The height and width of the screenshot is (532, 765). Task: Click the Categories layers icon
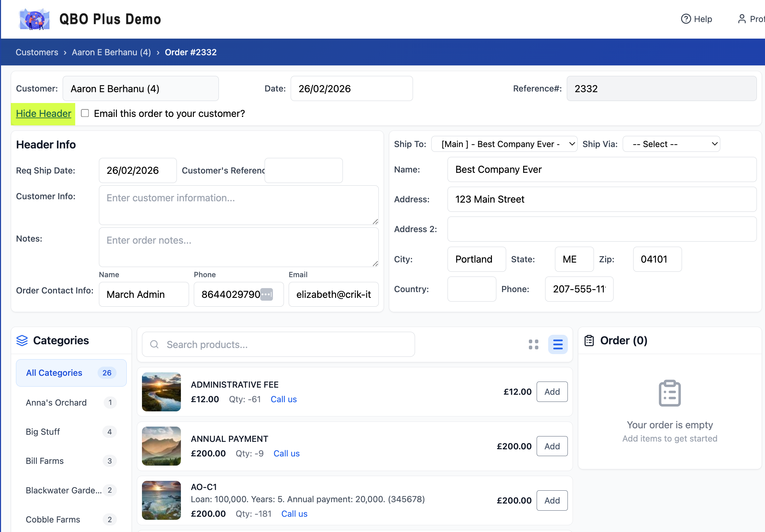click(22, 341)
